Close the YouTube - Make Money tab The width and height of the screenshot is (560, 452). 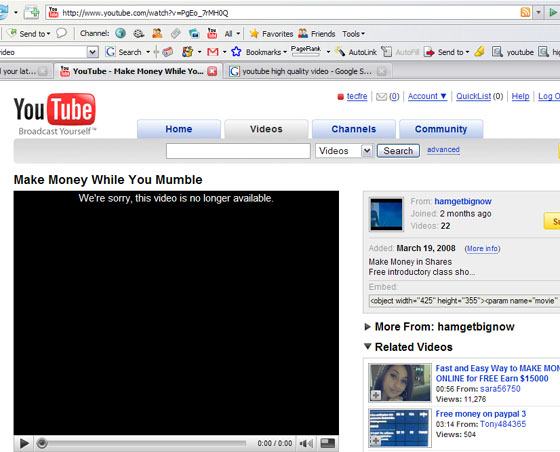(212, 71)
